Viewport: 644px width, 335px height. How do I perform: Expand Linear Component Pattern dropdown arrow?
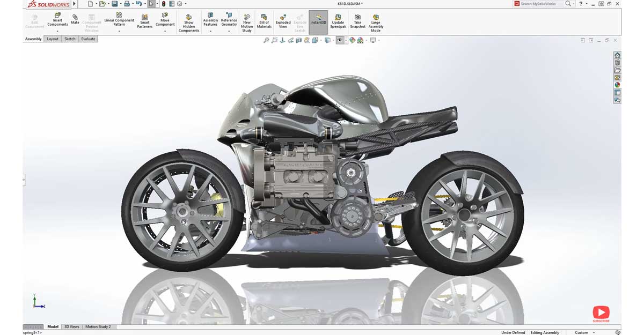coord(119,31)
